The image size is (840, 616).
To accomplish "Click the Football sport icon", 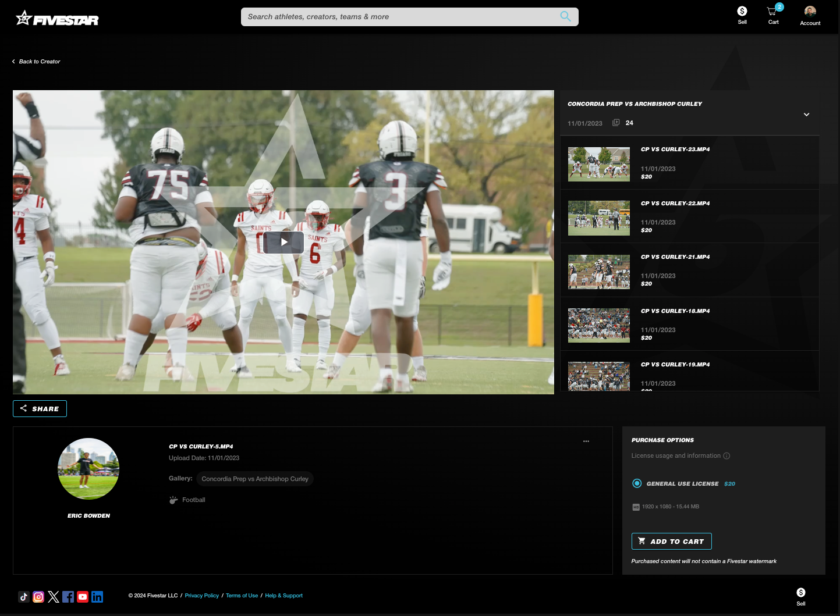I will (x=173, y=500).
